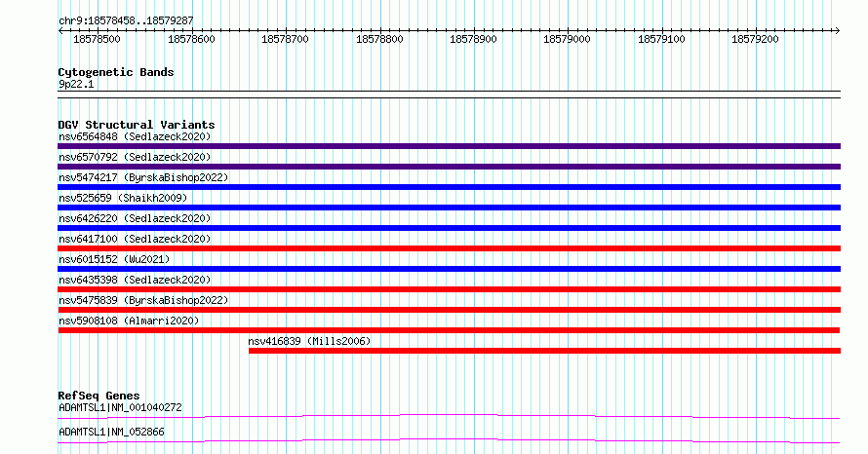Viewport: 868px width, 454px height.
Task: Open variant label nsv6417100 (Sedlazeck2020)
Action: tap(135, 239)
